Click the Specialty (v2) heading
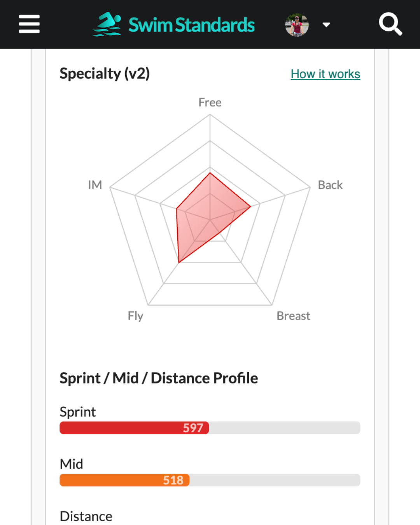 click(105, 73)
